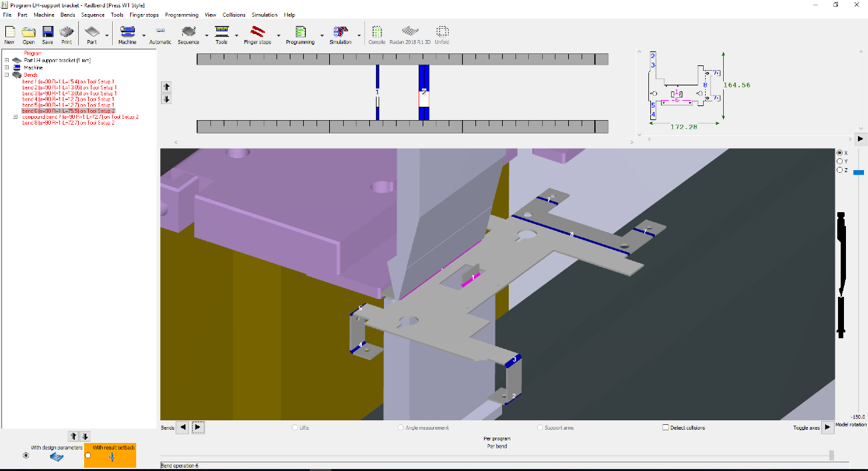Select the Angle measurement radio button
The image size is (868, 471).
[x=401, y=428]
